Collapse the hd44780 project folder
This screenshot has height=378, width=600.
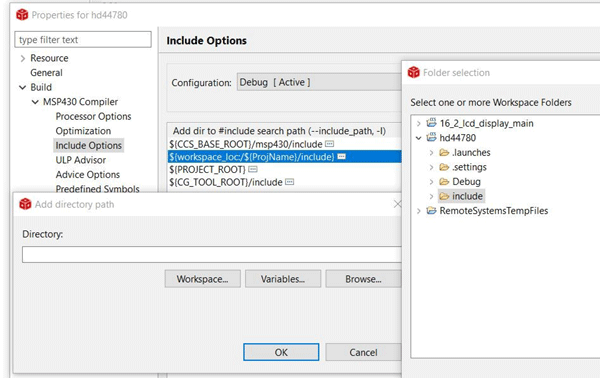click(x=419, y=138)
